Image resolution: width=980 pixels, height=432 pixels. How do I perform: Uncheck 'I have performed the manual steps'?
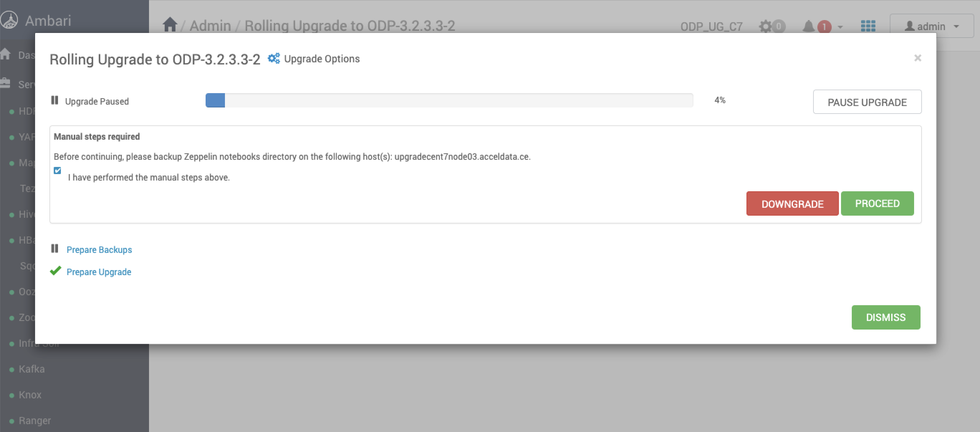point(57,171)
